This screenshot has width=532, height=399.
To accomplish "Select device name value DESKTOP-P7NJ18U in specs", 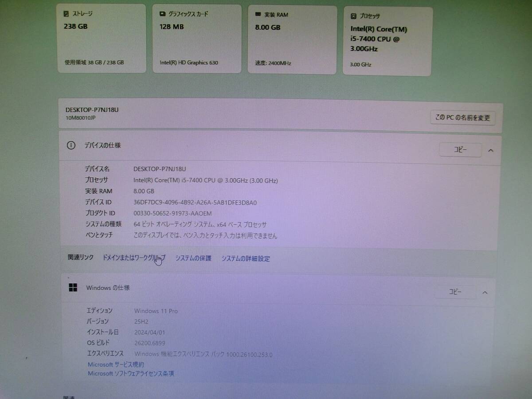I will (160, 169).
